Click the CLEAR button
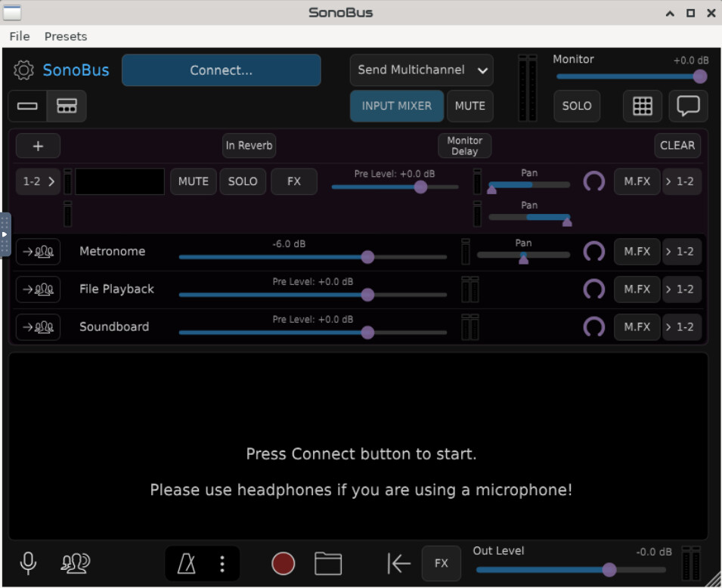Image resolution: width=722 pixels, height=588 pixels. (x=677, y=146)
